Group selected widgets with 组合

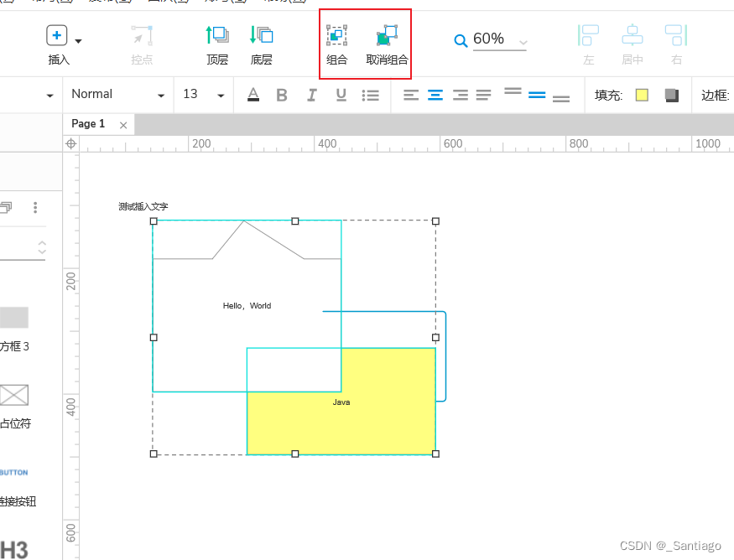pos(336,45)
